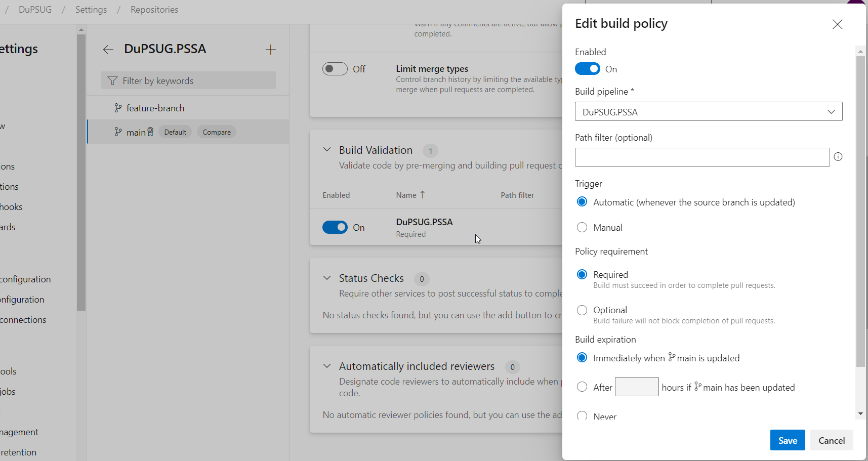This screenshot has height=461, width=868.
Task: Click the branch icon next to feature-branch
Action: (118, 107)
